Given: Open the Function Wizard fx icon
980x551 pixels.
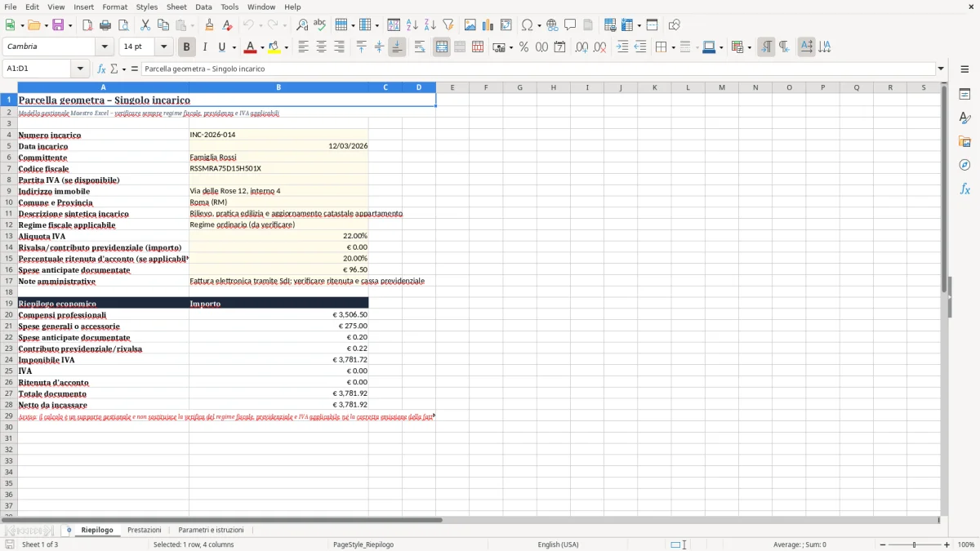Looking at the screenshot, I should click(x=102, y=69).
